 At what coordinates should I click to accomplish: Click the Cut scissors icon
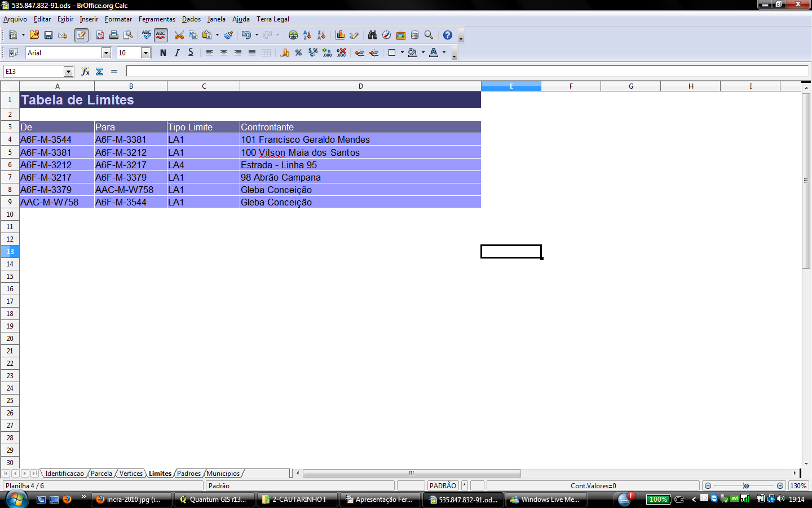(179, 35)
